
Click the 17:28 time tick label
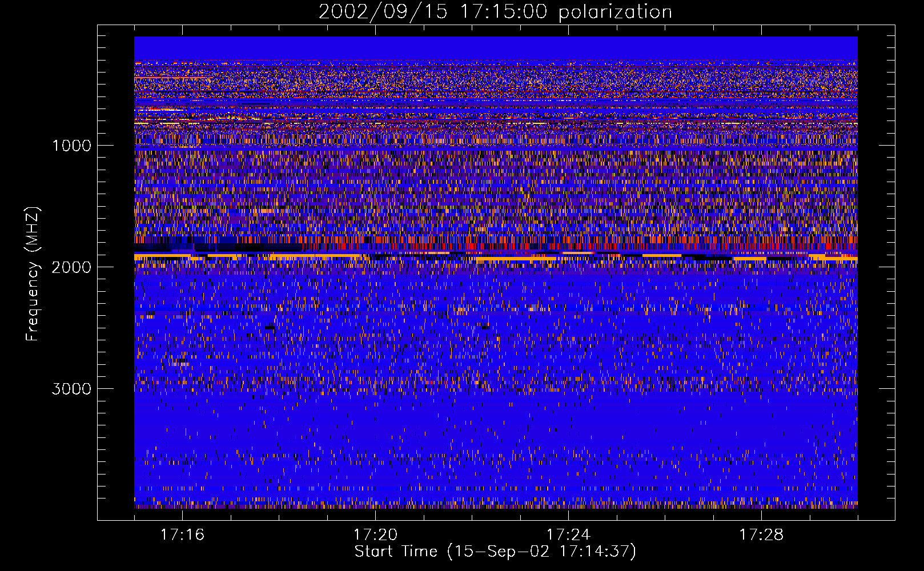pos(761,535)
